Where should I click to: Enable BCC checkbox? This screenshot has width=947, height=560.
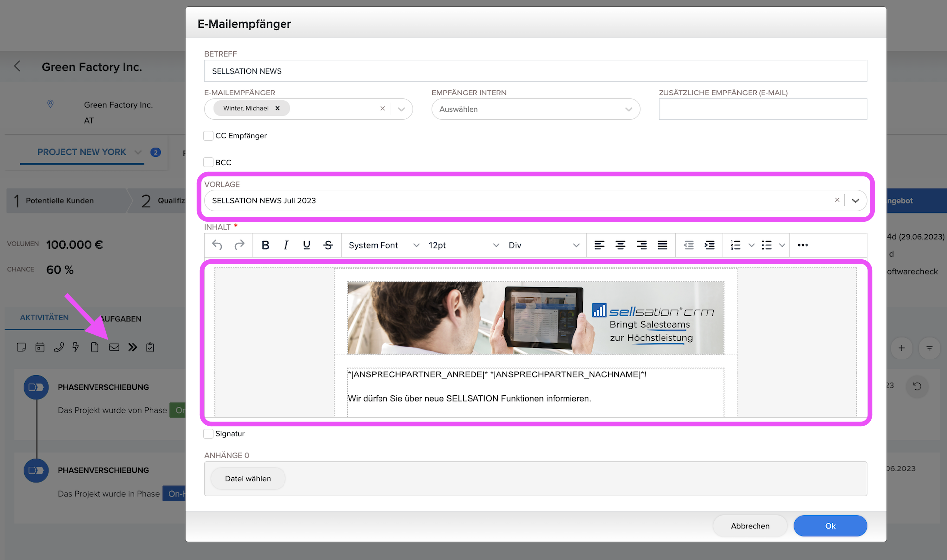point(208,162)
